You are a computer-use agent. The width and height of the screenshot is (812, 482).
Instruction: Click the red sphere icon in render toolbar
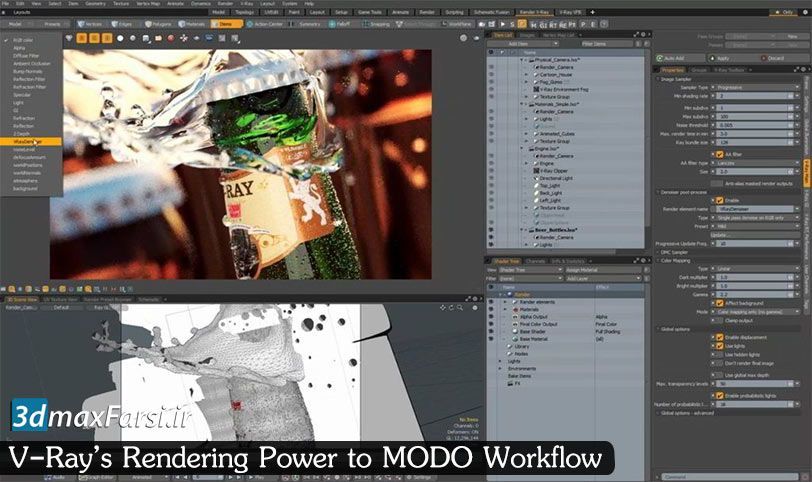click(171, 38)
